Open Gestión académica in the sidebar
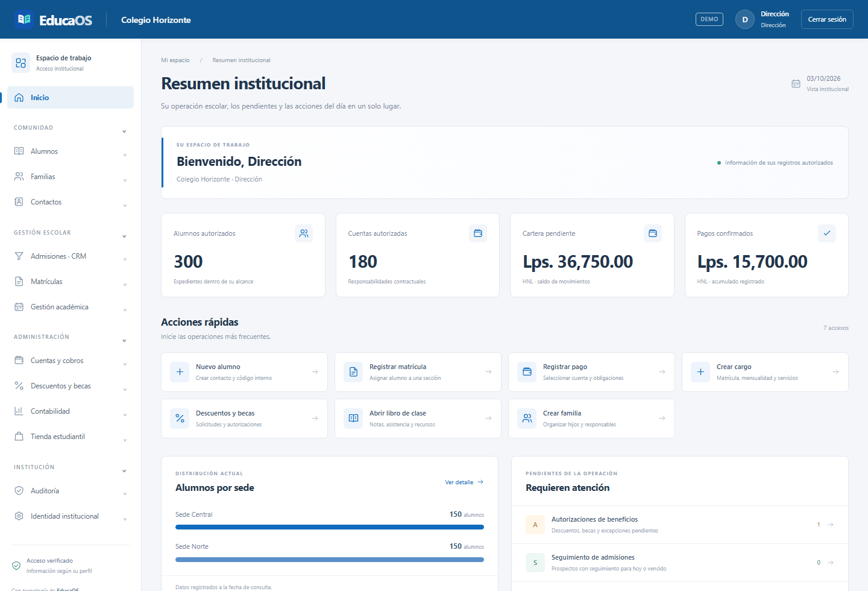Screen dimensions: 868x591 [71, 307]
